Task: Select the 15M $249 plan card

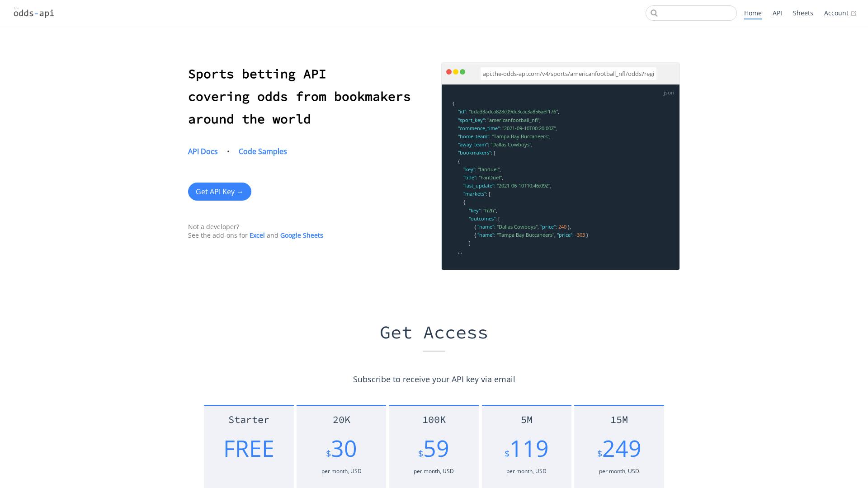Action: tap(619, 446)
